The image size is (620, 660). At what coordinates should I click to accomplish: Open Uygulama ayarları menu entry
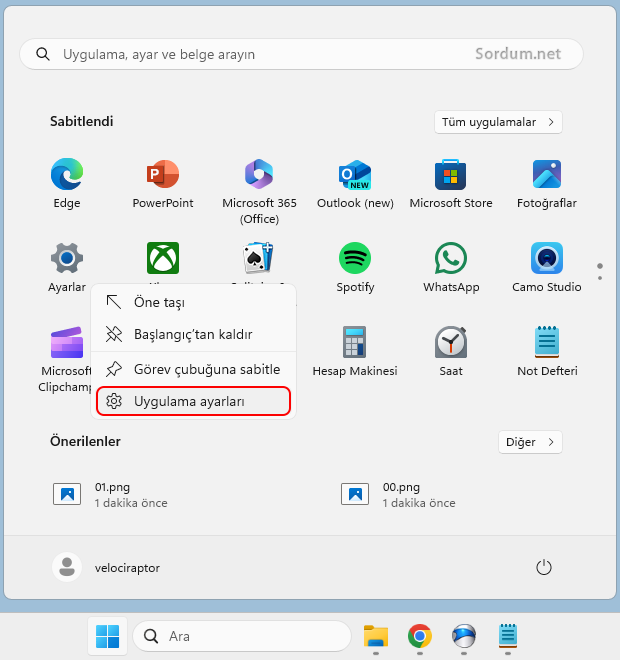(x=193, y=401)
